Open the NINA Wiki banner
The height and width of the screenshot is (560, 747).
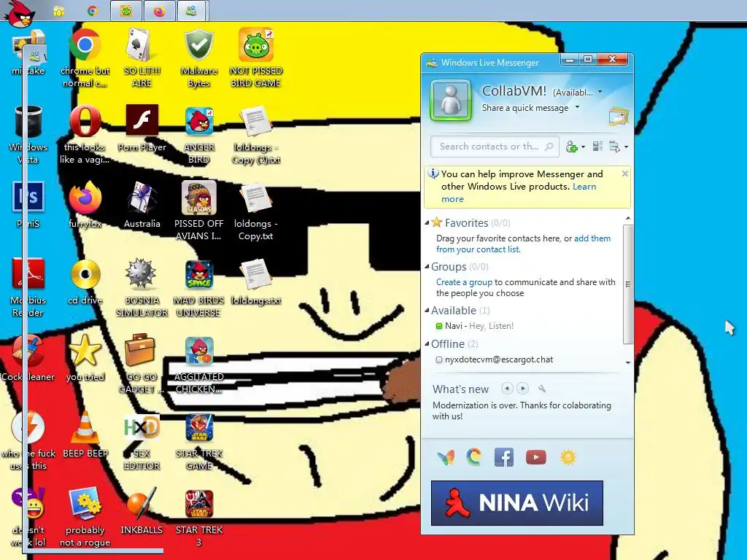(x=517, y=503)
